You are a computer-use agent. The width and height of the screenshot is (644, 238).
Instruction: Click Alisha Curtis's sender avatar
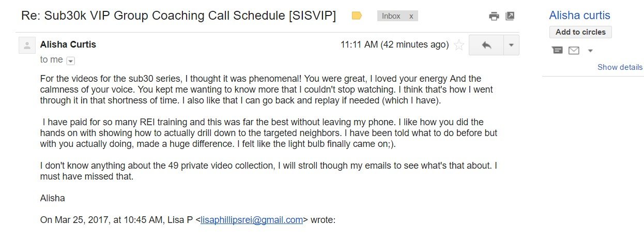tap(27, 45)
